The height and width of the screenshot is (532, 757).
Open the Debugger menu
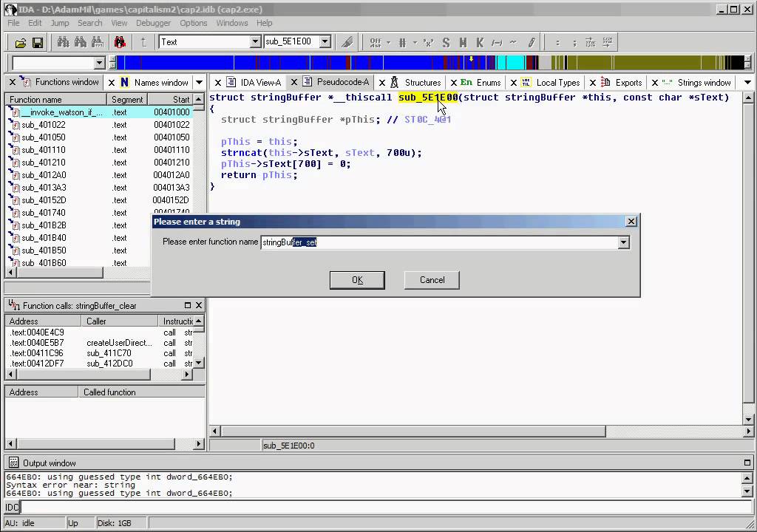pos(153,23)
